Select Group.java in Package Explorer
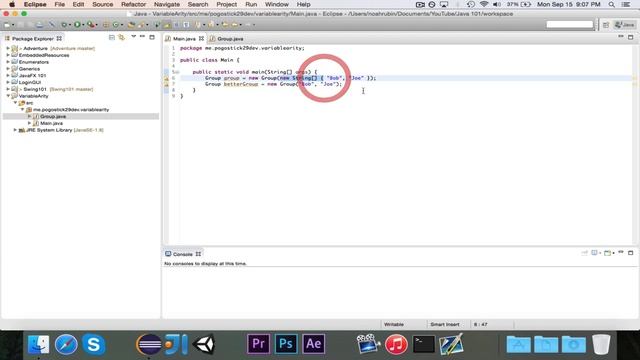The width and height of the screenshot is (640, 360). point(53,116)
